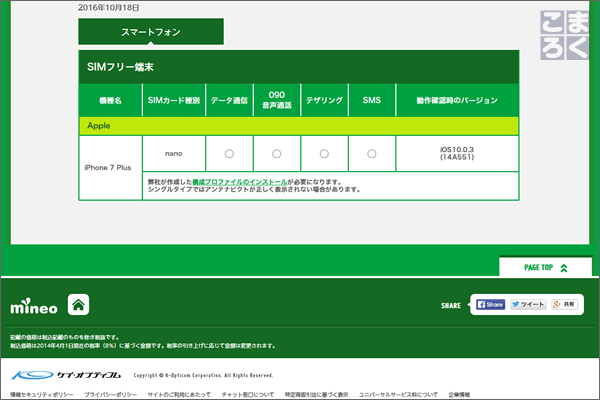Click the mineo logo in the footer
600x400 pixels.
34,306
